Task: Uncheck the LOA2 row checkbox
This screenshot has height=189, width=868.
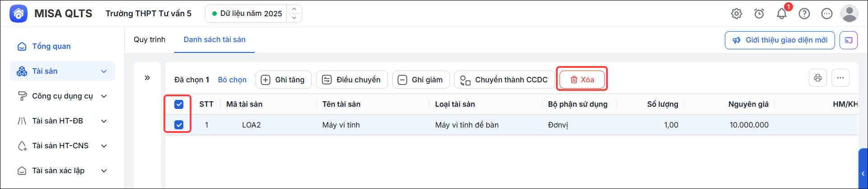Action: (x=179, y=125)
